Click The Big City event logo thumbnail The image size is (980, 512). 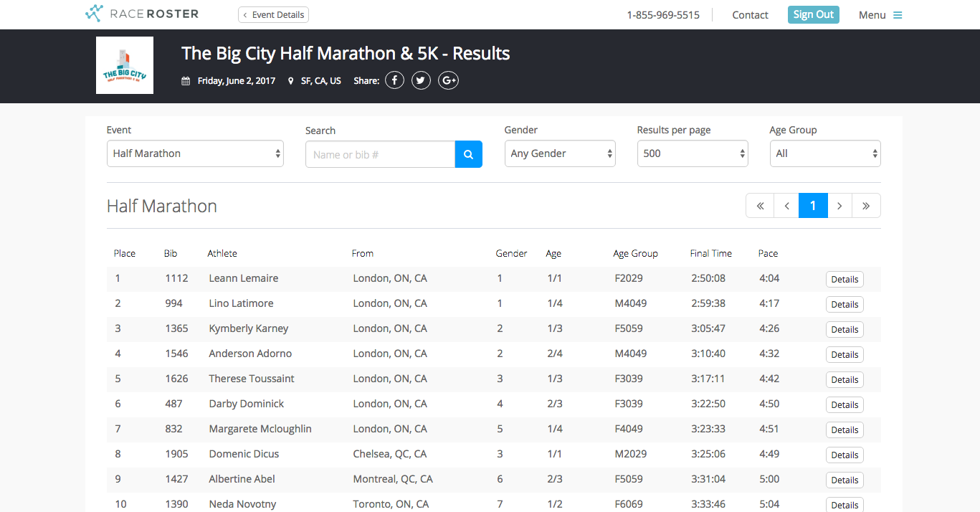pyautogui.click(x=125, y=65)
